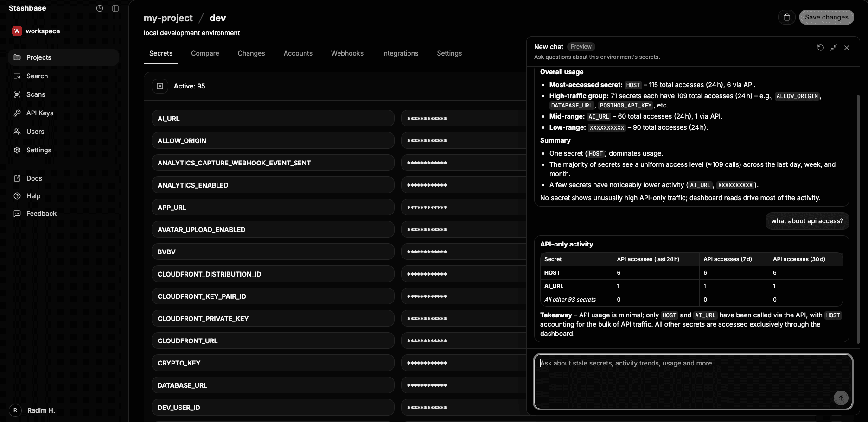Open the history clock icon in sidebar header
Viewport: 868px width, 422px height.
(100, 8)
